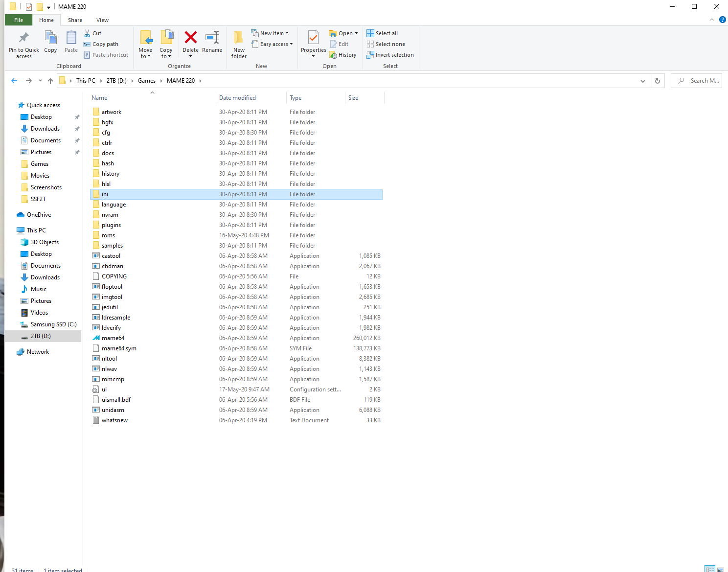Image resolution: width=728 pixels, height=572 pixels.
Task: Rename the selected ini folder
Action: [x=212, y=42]
